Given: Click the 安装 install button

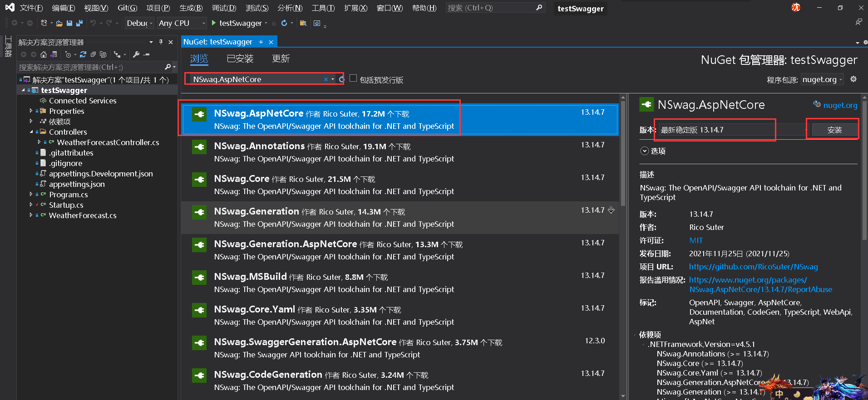Looking at the screenshot, I should 834,130.
